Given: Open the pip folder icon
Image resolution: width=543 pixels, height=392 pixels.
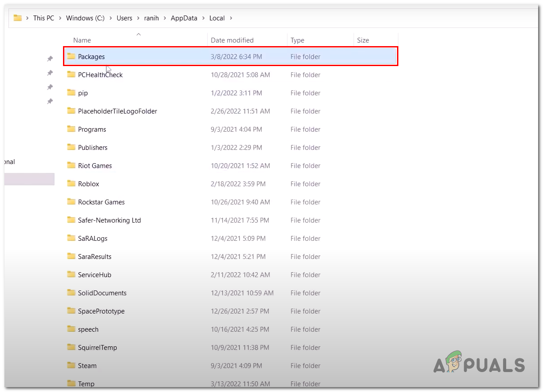Looking at the screenshot, I should click(71, 93).
